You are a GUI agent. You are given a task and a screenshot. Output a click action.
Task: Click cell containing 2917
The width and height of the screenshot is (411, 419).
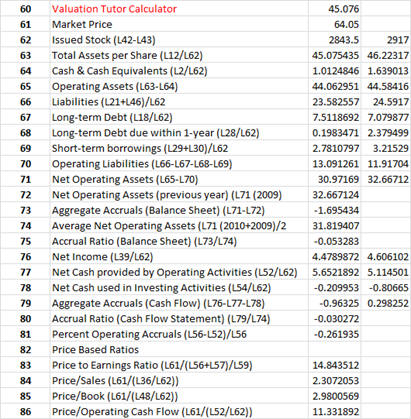(x=386, y=40)
